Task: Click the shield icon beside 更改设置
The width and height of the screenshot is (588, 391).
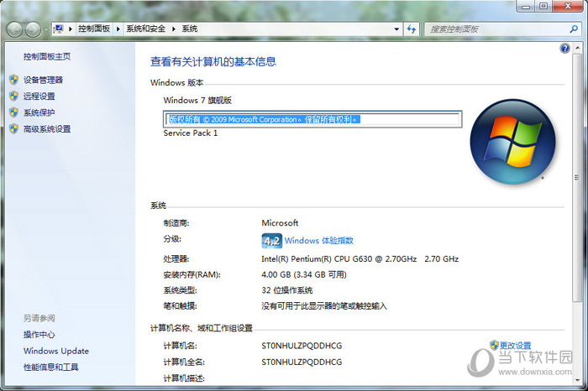Action: pyautogui.click(x=494, y=345)
